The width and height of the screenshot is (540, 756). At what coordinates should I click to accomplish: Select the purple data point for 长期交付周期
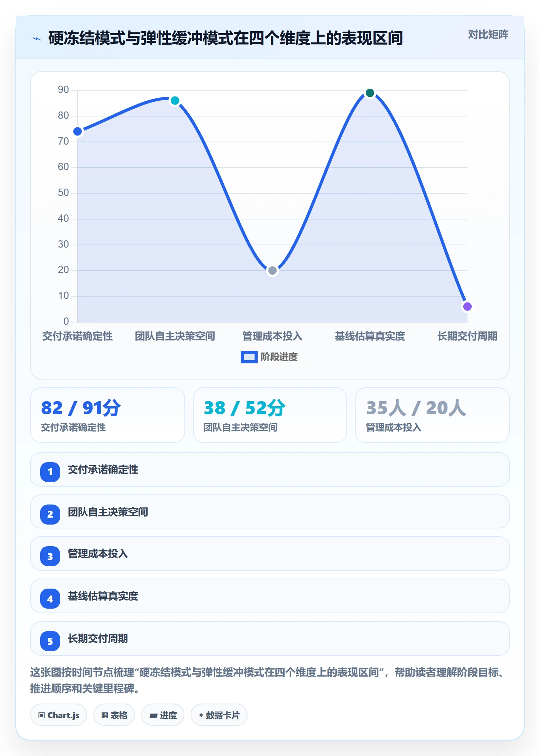(x=467, y=307)
